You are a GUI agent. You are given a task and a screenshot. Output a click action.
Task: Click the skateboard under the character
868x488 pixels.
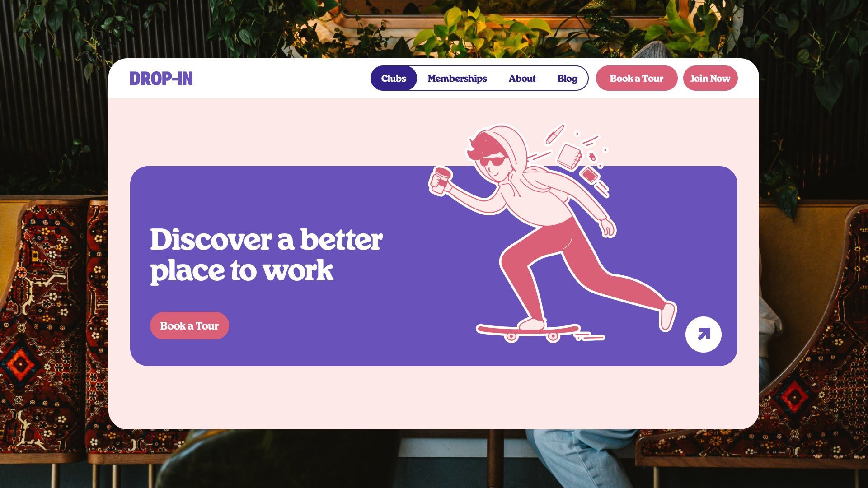tap(529, 333)
